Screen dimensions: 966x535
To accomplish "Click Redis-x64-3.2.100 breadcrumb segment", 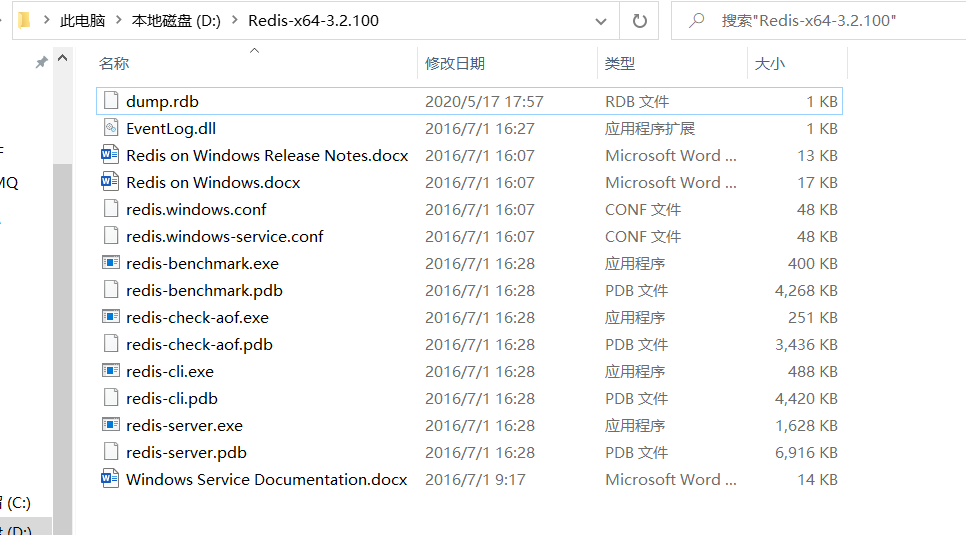I will tap(314, 21).
